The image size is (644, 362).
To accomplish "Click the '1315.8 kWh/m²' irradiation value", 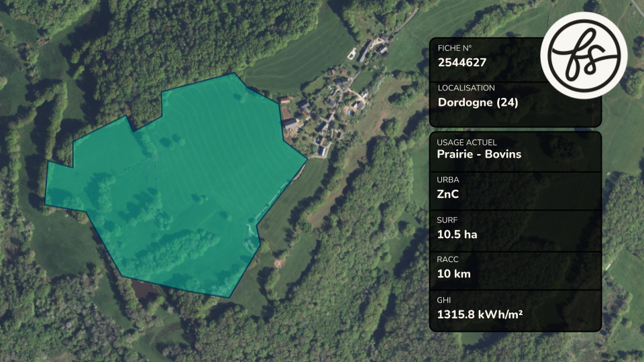I will [480, 314].
